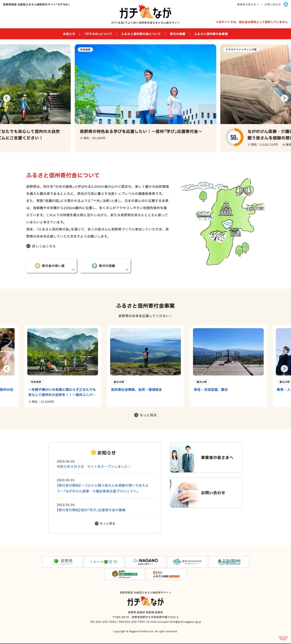Go to previous slide in hero carousel

click(7, 98)
